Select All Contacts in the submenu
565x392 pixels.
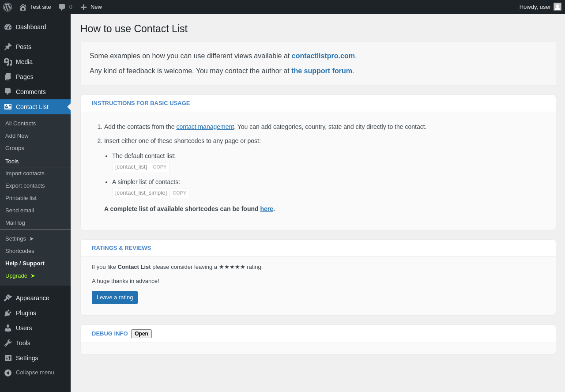[20, 124]
